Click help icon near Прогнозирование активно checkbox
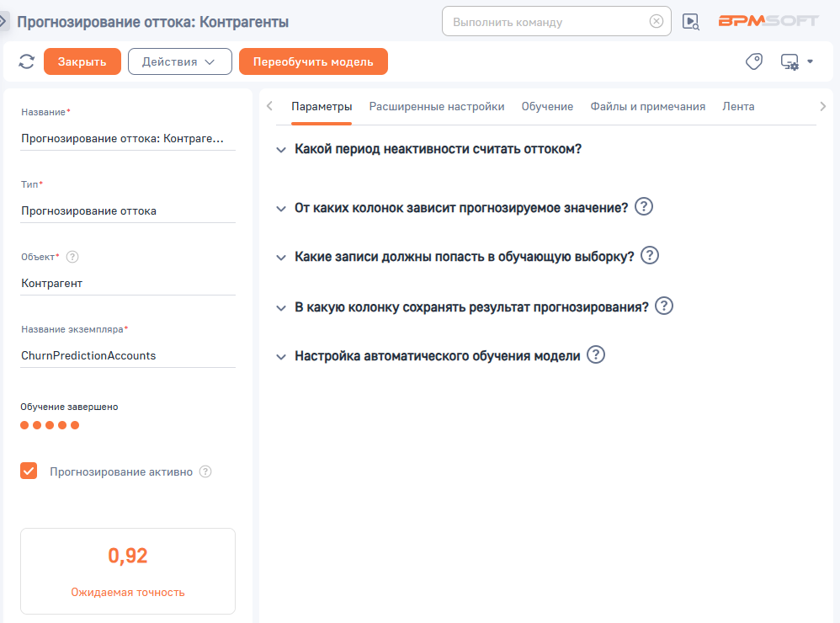Viewport: 840px width, 623px height. click(x=205, y=471)
